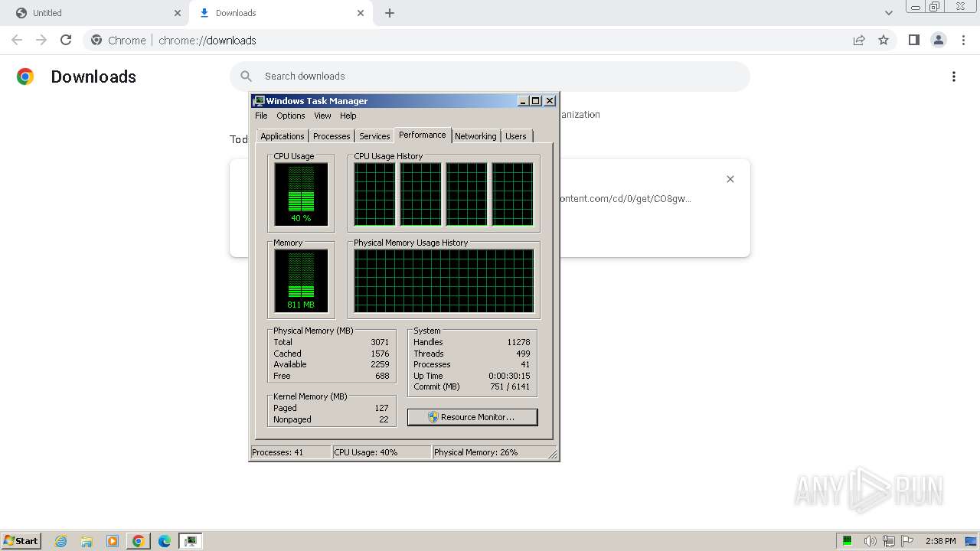Click the Threads value 499

point(523,354)
